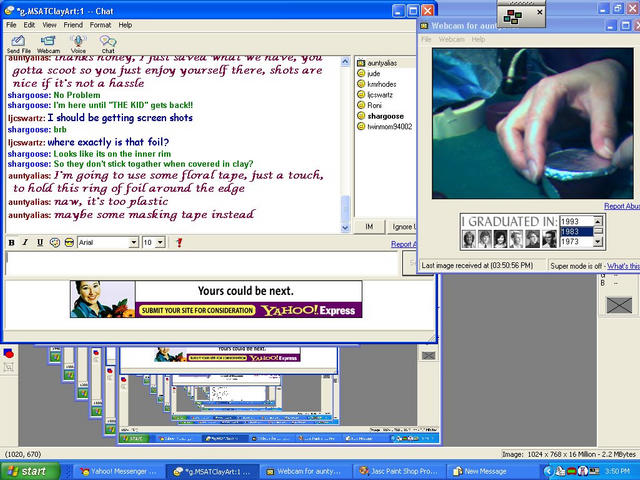Activate the Voice microphone icon
Image resolution: width=640 pixels, height=480 pixels.
point(78,44)
